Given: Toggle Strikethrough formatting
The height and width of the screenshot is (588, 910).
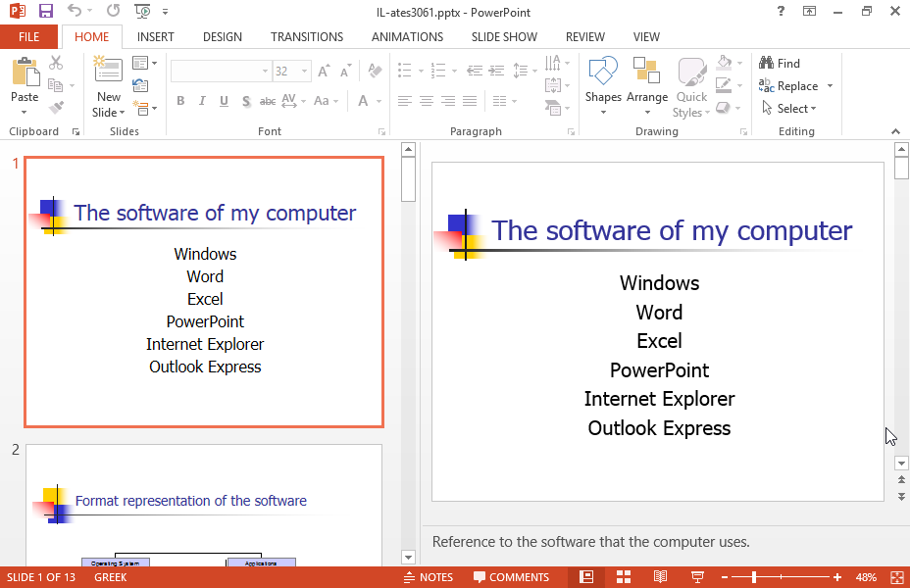Looking at the screenshot, I should pos(268,101).
